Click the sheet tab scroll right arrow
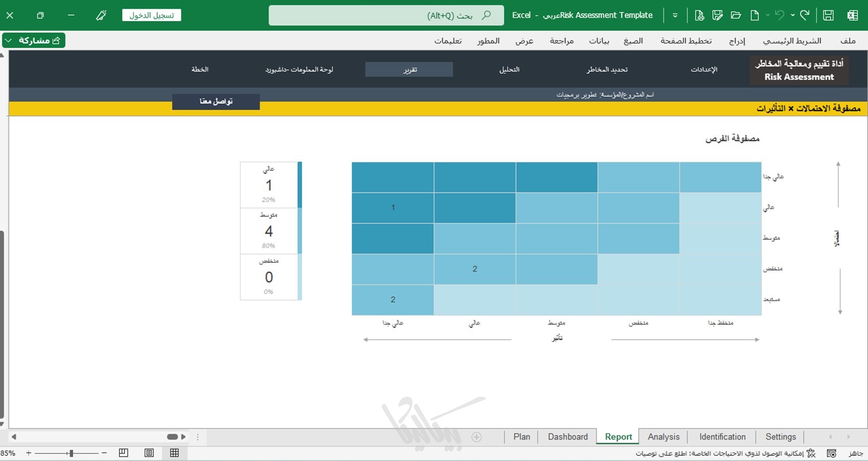This screenshot has height=461, width=868. pos(849,437)
